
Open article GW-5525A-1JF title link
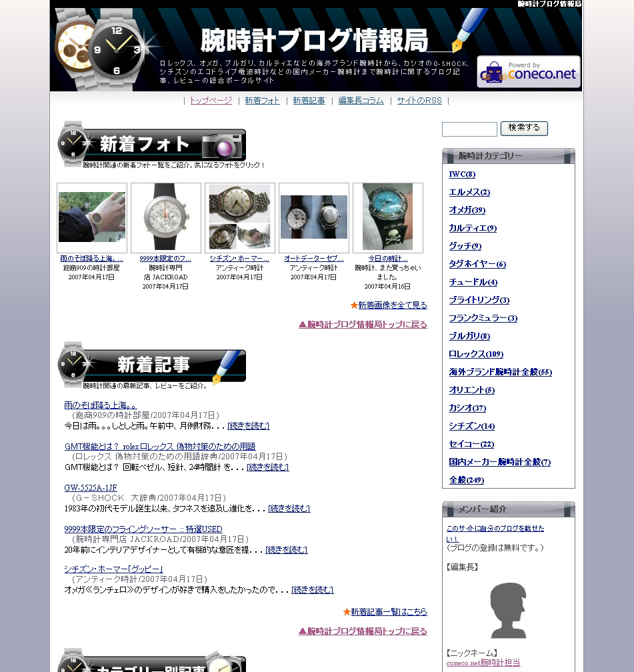(x=91, y=488)
